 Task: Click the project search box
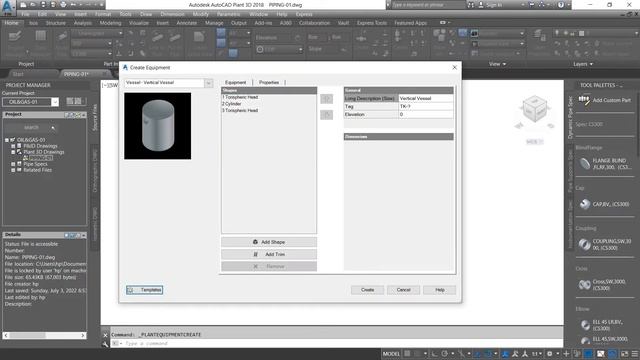tap(31, 128)
